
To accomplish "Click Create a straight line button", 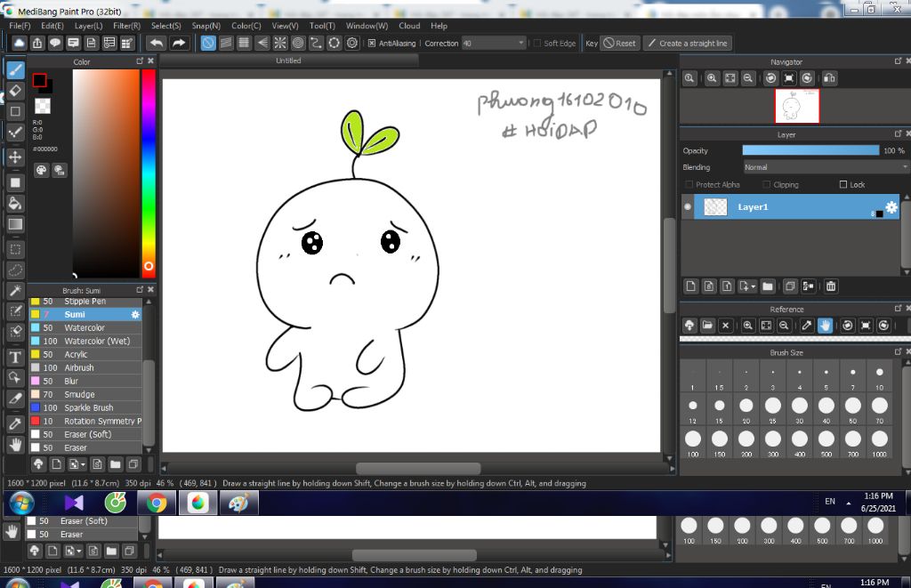I will tap(687, 43).
